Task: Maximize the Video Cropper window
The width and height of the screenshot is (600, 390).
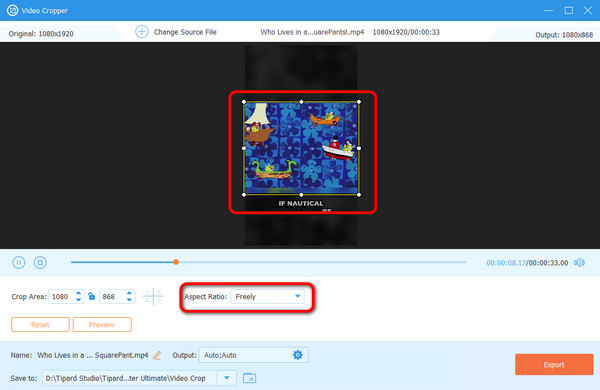Action: pyautogui.click(x=569, y=10)
